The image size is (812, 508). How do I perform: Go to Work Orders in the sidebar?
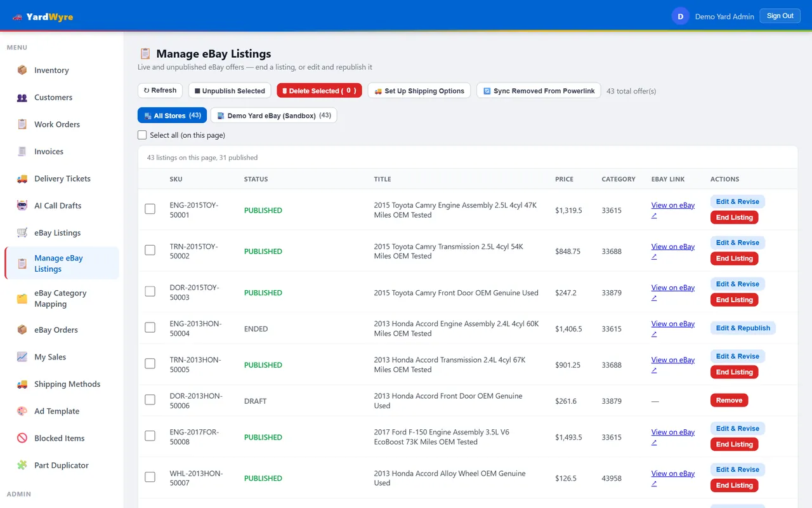(62, 124)
